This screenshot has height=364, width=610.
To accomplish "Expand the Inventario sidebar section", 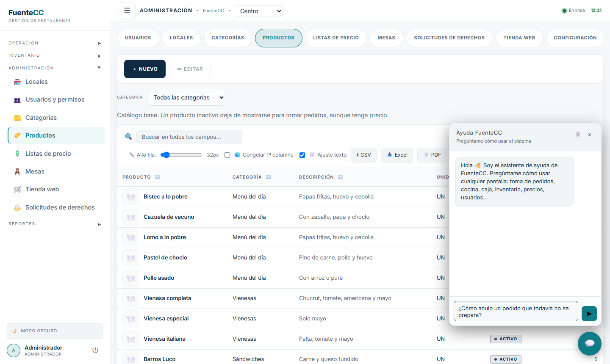I will pos(55,55).
